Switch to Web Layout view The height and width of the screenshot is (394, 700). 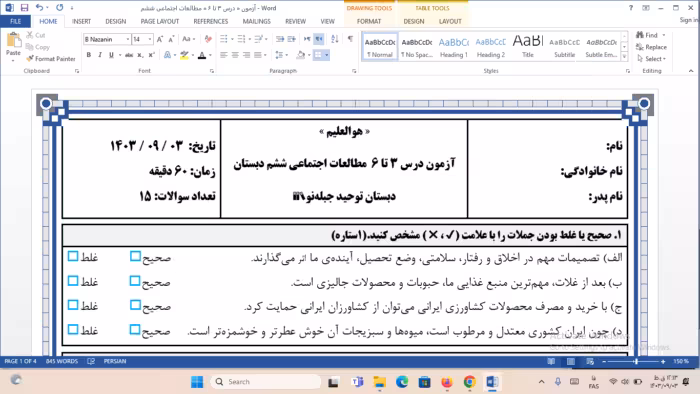pos(590,361)
